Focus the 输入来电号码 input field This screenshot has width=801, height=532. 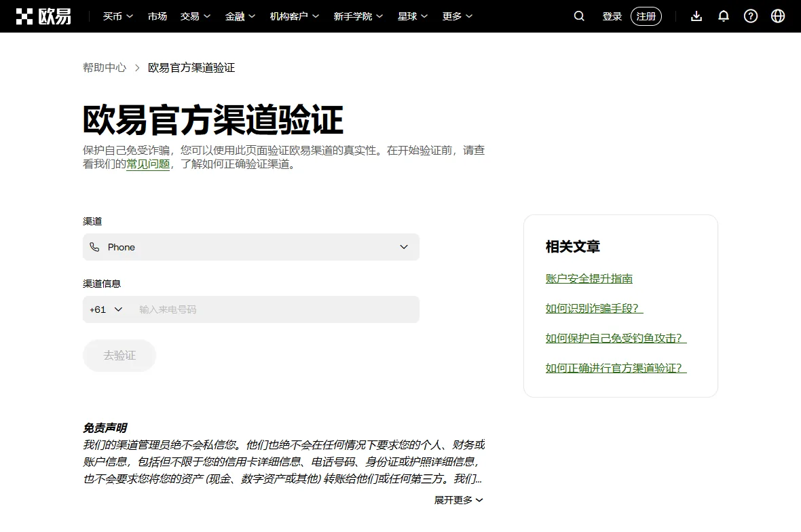[x=276, y=309]
